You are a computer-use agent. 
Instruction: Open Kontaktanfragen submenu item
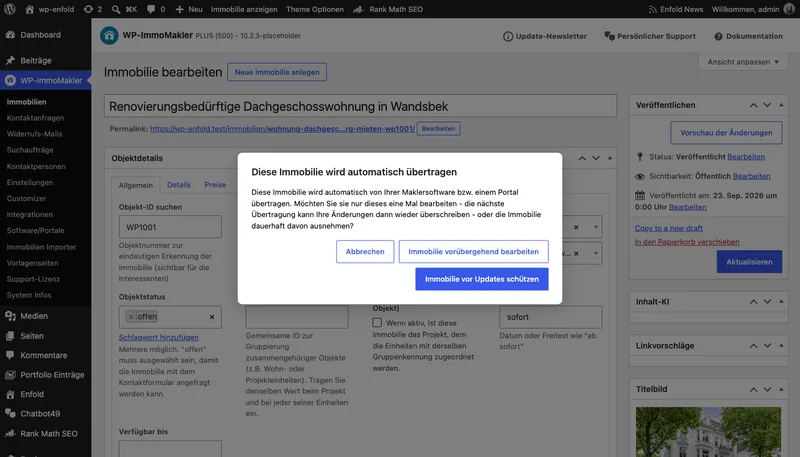click(x=35, y=118)
